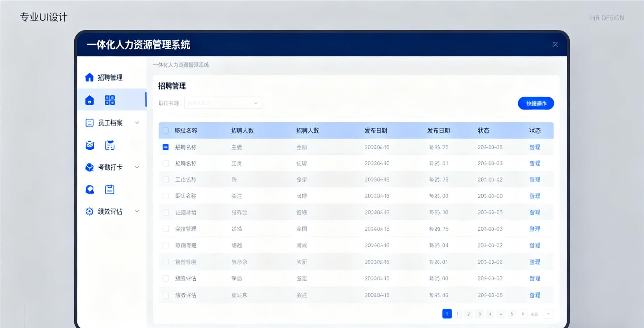644x328 pixels.
Task: Open the 员工档案 document icon
Action: (x=89, y=123)
